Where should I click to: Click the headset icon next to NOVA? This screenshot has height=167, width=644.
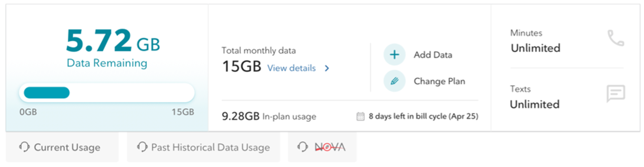pyautogui.click(x=302, y=147)
